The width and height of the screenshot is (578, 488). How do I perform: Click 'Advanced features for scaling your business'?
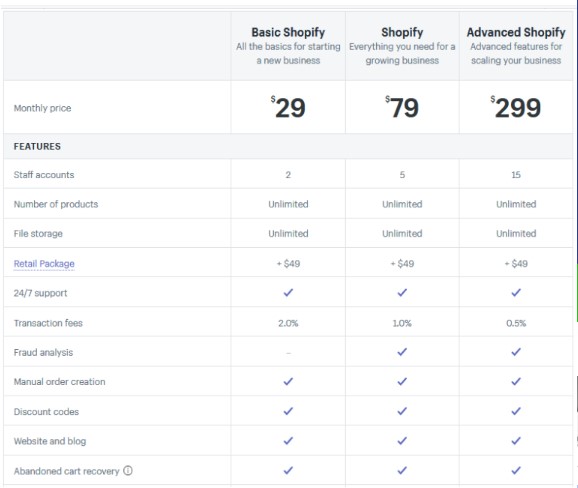pyautogui.click(x=516, y=53)
